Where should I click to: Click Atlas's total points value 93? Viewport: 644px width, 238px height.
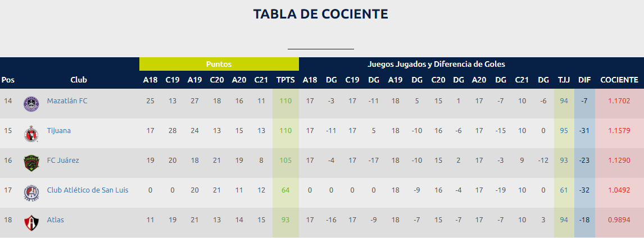285,220
